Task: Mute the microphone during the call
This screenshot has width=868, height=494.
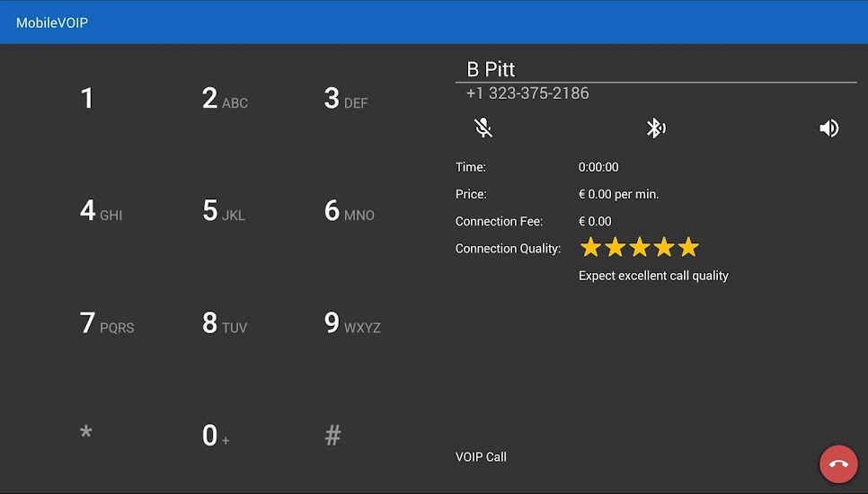Action: tap(483, 128)
